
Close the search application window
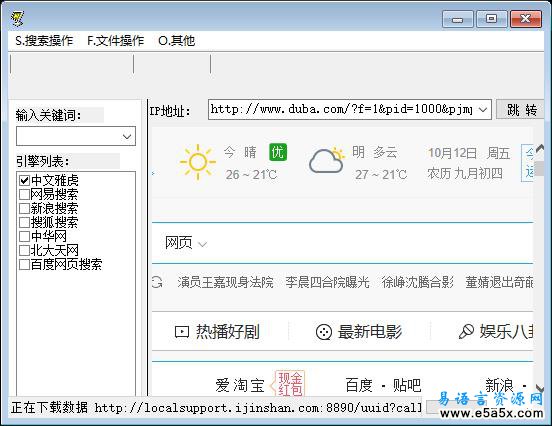tap(526, 19)
